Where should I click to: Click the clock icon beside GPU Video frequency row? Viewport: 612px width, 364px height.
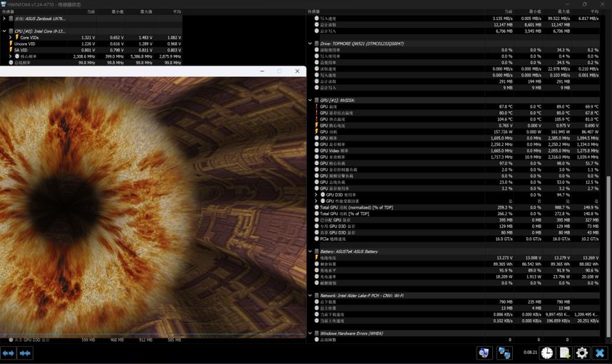[316, 150]
